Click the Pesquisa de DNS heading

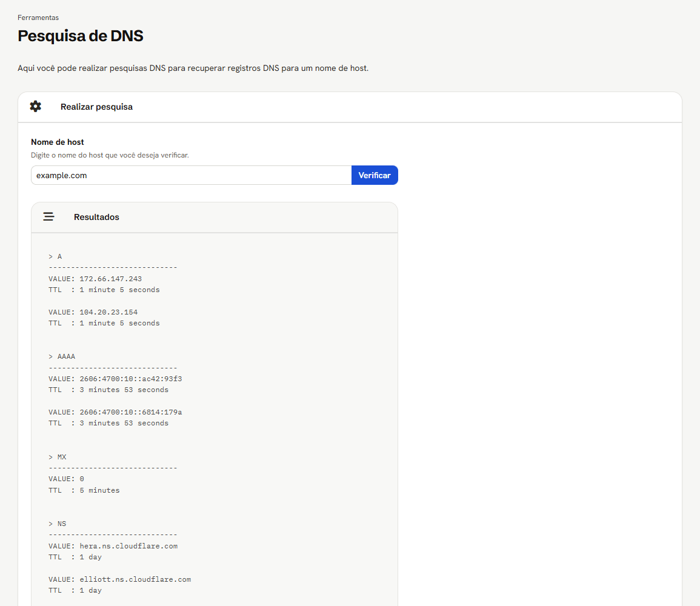[81, 36]
